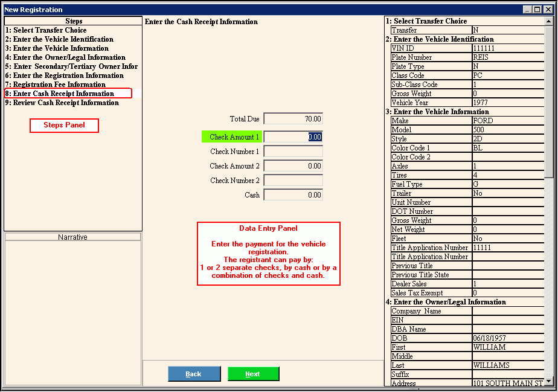Select step 9: Review Cash Receipt Information
Viewport: 558px width, 392px height.
coord(62,103)
